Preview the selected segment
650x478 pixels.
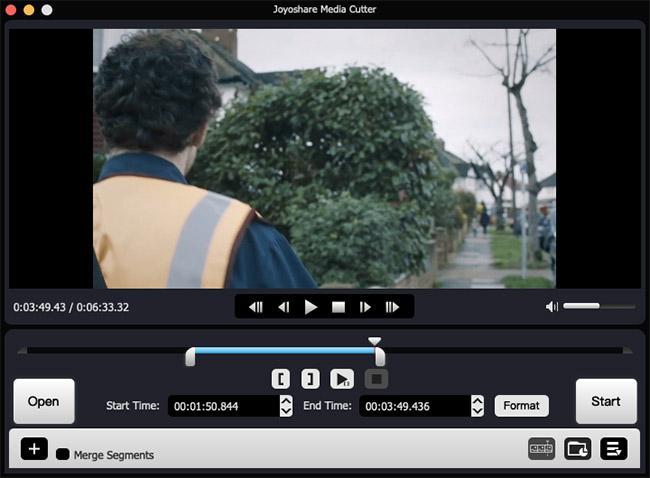pos(342,379)
